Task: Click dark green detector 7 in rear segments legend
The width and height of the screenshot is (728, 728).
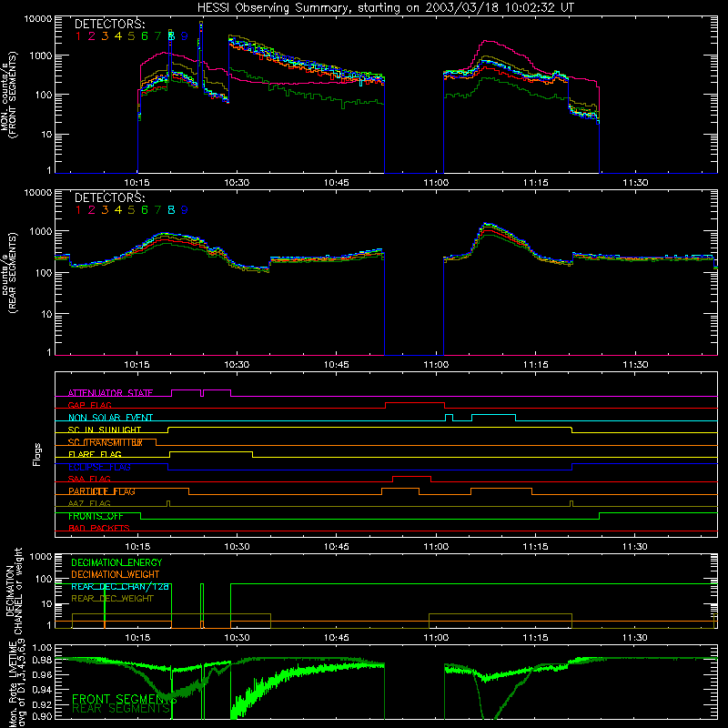Action: pyautogui.click(x=157, y=210)
